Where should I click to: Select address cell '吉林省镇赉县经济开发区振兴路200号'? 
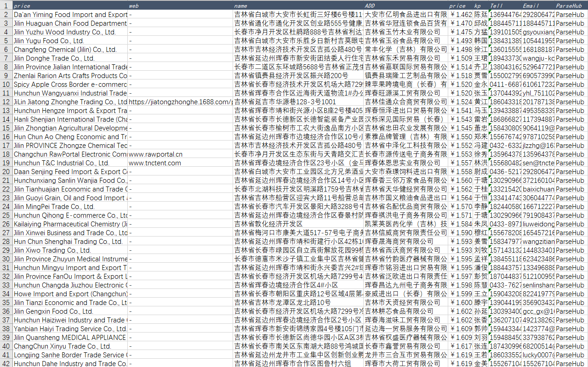pos(298,76)
